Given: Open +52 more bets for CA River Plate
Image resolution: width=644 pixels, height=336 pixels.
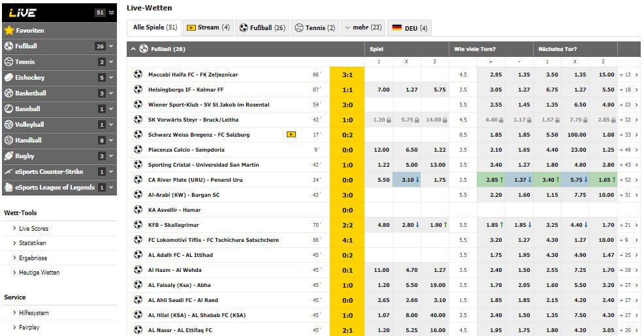Looking at the screenshot, I should pyautogui.click(x=628, y=180).
